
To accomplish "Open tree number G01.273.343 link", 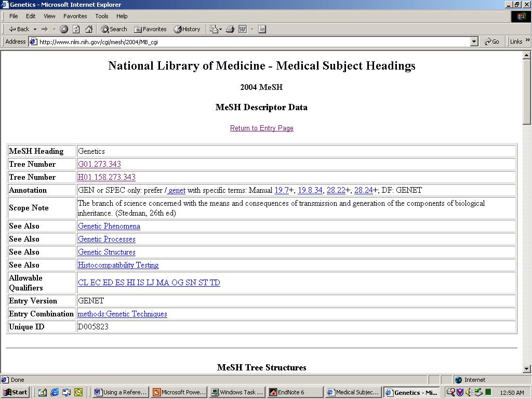I will [x=99, y=164].
